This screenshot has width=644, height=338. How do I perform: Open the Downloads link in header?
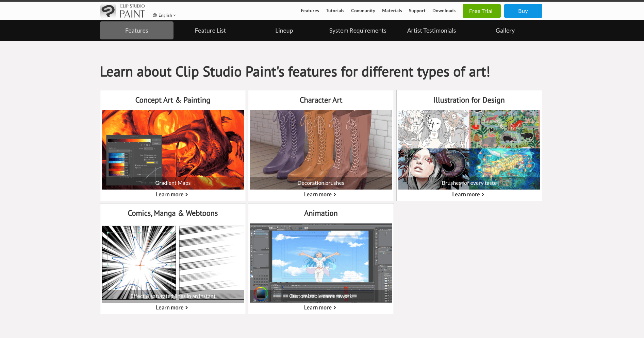444,11
